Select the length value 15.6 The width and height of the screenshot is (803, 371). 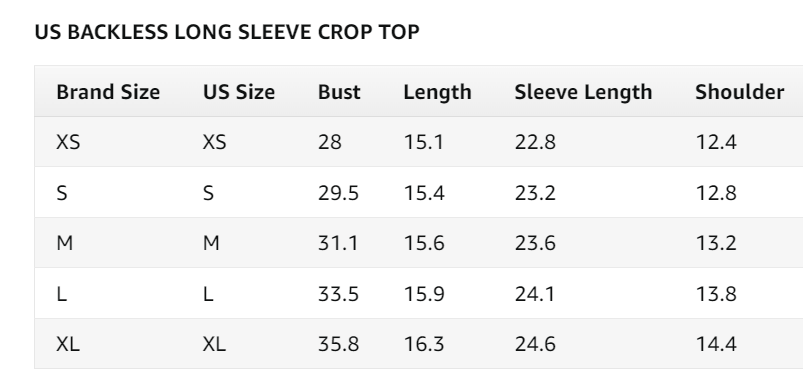pos(424,243)
